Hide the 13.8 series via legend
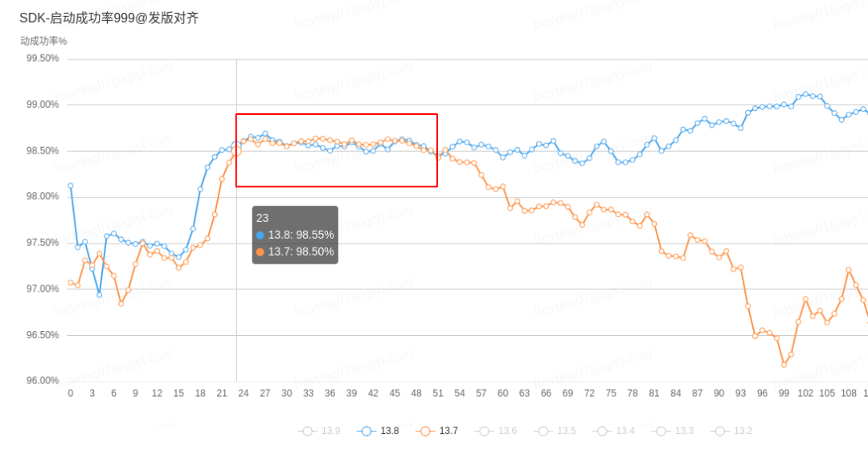 (x=378, y=431)
